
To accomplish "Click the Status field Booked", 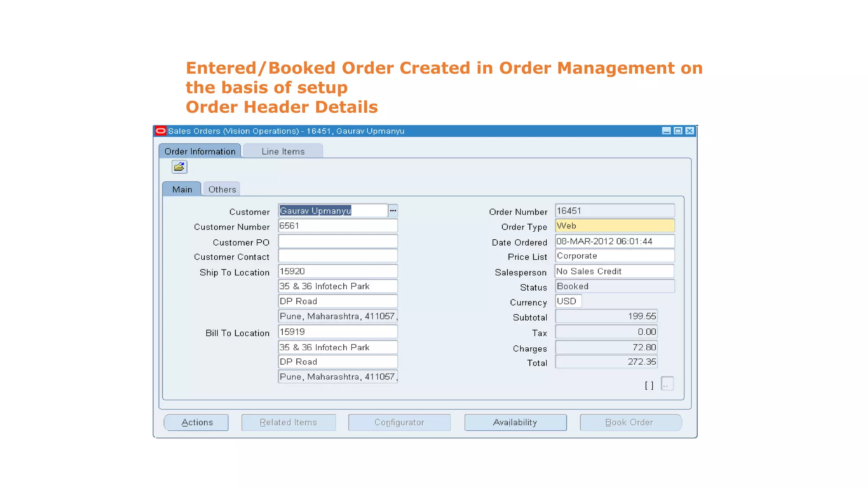I will pyautogui.click(x=615, y=286).
